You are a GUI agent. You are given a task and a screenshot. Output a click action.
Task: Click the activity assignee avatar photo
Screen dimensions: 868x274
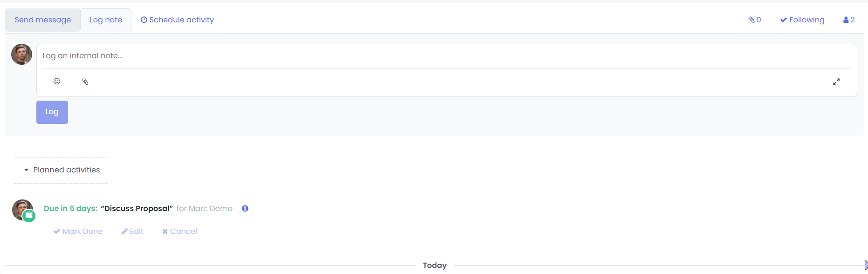pyautogui.click(x=22, y=209)
